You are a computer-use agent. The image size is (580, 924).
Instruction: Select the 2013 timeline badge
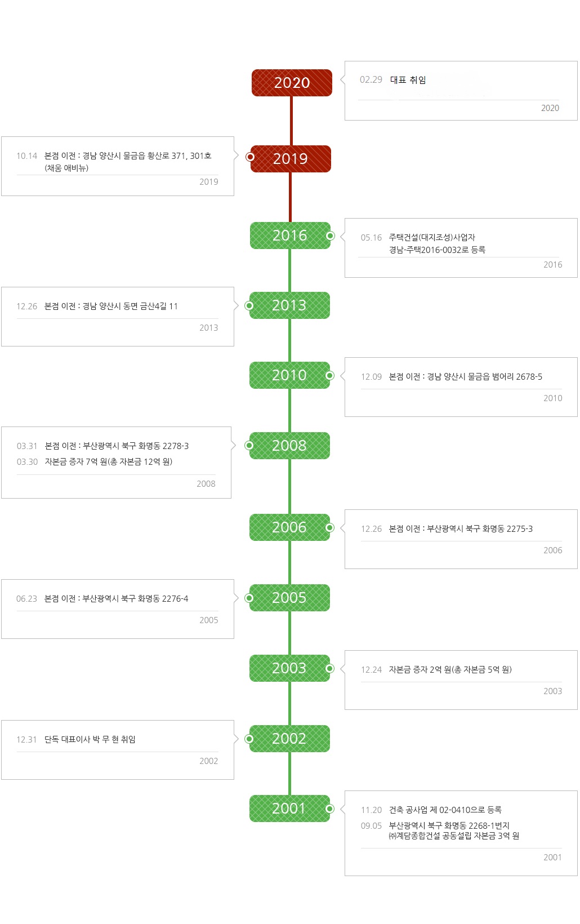coord(289,305)
